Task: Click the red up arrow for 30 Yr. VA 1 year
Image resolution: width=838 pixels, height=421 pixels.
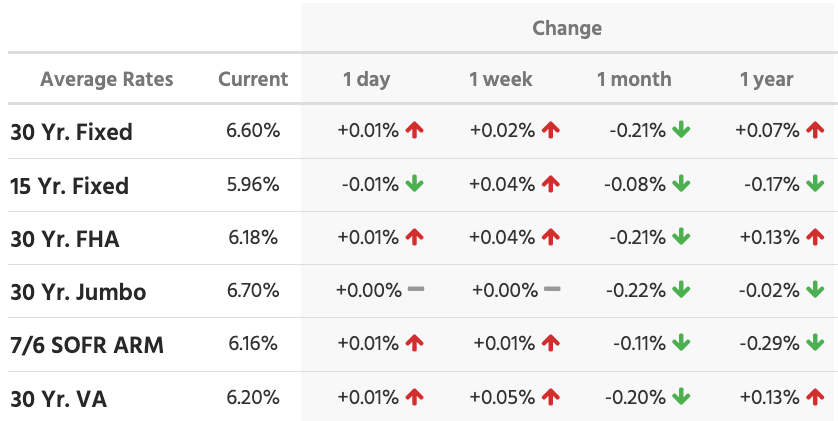Action: pos(815,397)
